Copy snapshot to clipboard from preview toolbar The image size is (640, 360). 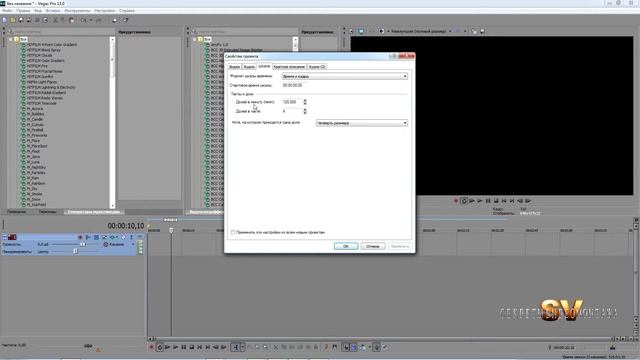pyautogui.click(x=474, y=31)
